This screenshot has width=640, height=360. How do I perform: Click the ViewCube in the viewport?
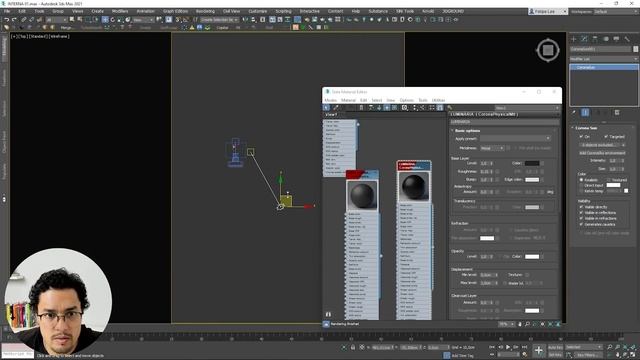(548, 50)
